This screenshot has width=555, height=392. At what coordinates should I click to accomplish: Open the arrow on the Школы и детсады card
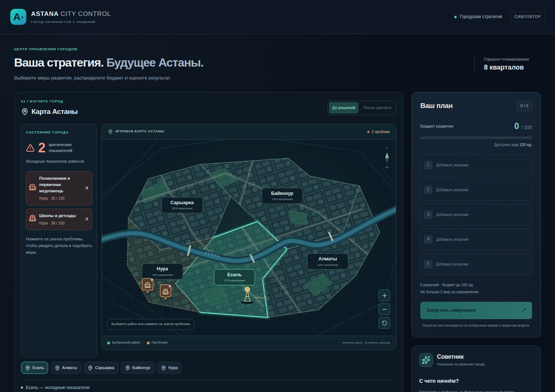coord(87,219)
